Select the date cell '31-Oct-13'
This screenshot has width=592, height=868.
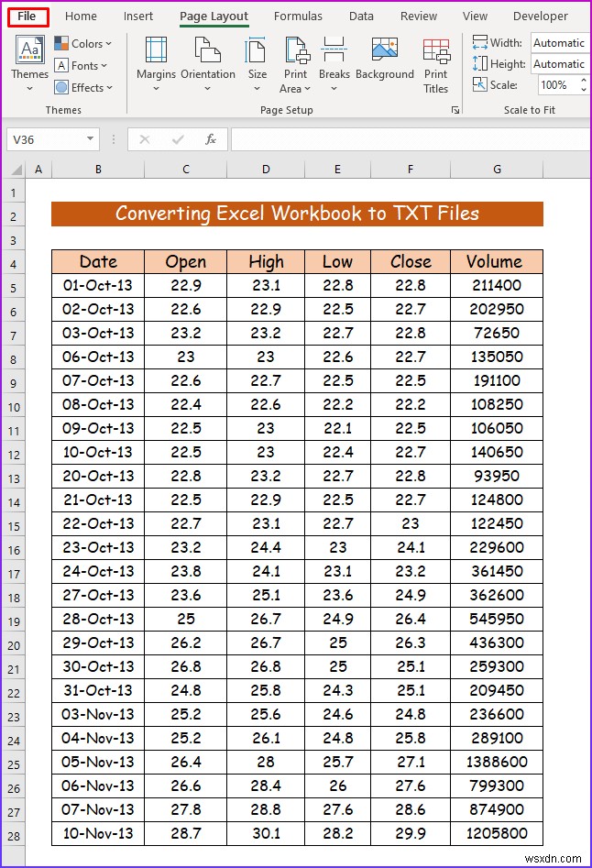point(98,690)
